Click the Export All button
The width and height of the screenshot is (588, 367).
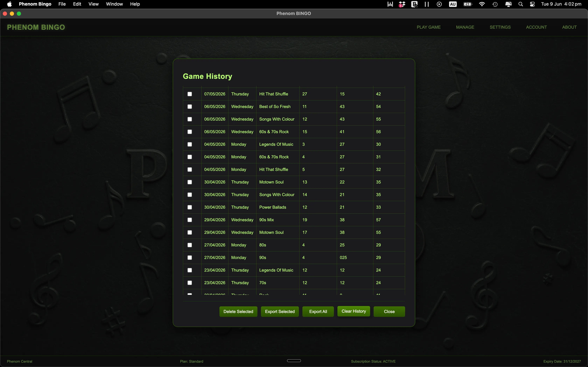click(318, 311)
